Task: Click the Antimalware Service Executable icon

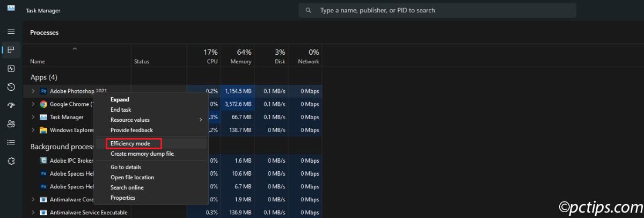Action: (x=44, y=213)
